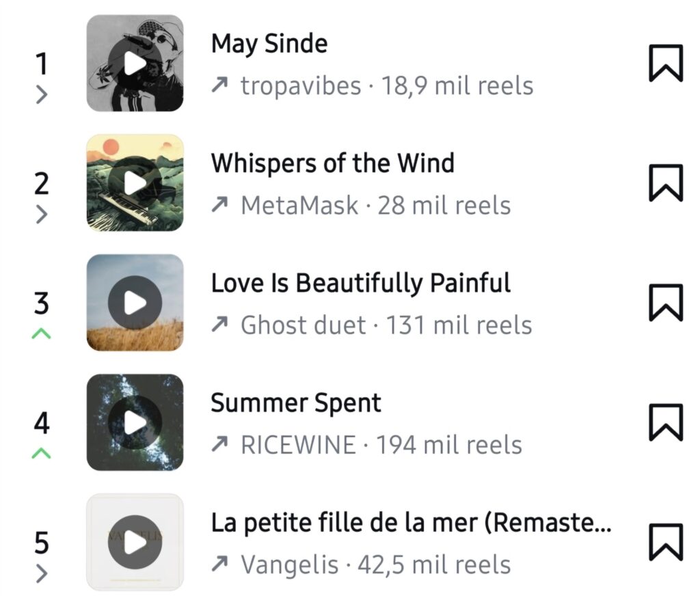The image size is (700, 600).
Task: Bookmark the Vangelis track
Action: (x=666, y=542)
